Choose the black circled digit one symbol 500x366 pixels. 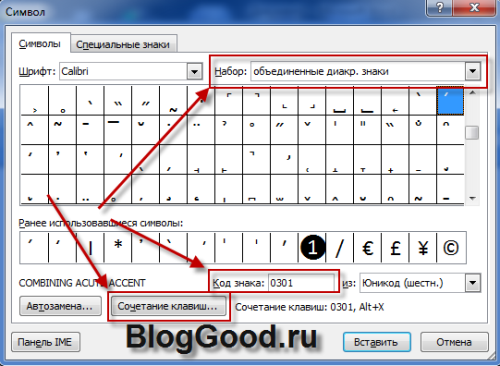click(312, 248)
